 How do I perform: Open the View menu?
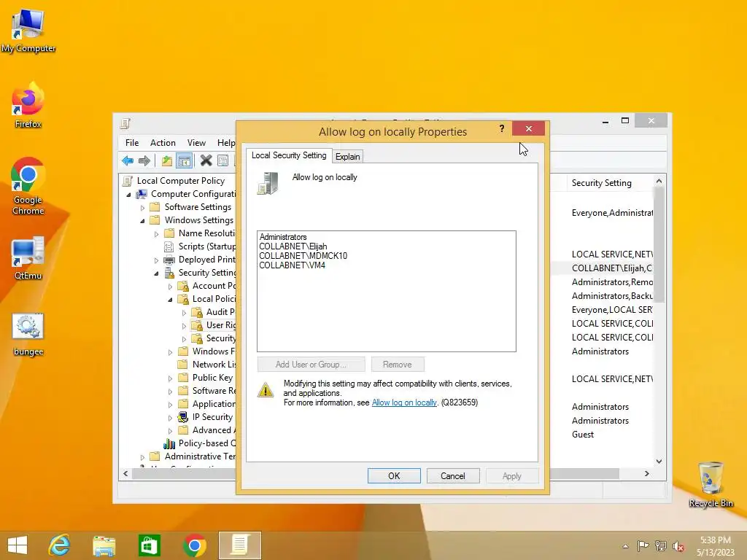tap(196, 142)
